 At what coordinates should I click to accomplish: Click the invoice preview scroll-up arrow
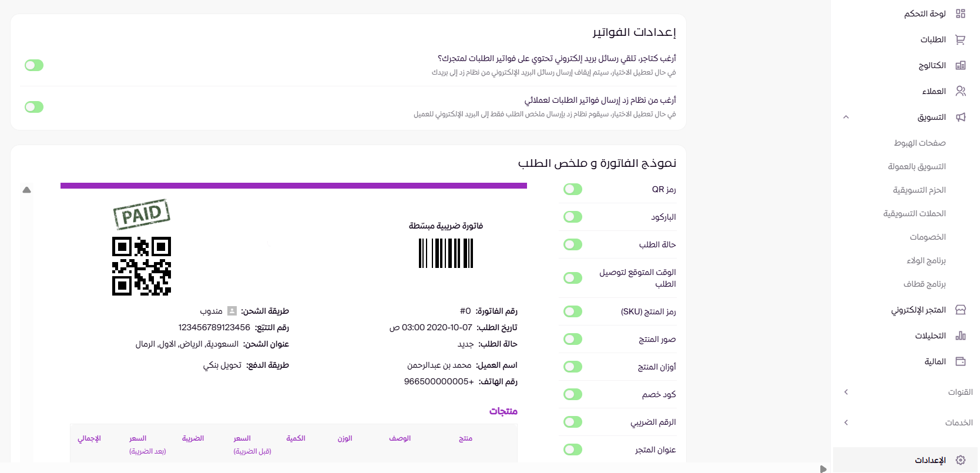tap(26, 190)
